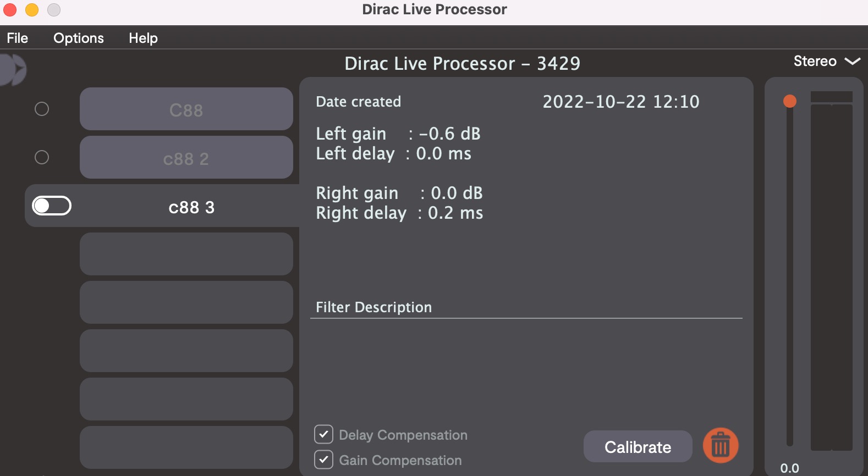This screenshot has width=868, height=476.
Task: Click the Dirac Live Processor – 3429 heading
Action: [463, 63]
